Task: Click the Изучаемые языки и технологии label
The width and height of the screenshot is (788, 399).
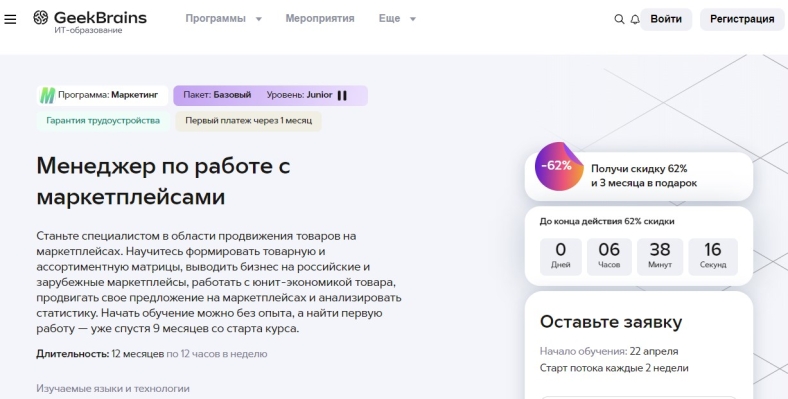Action: [113, 388]
